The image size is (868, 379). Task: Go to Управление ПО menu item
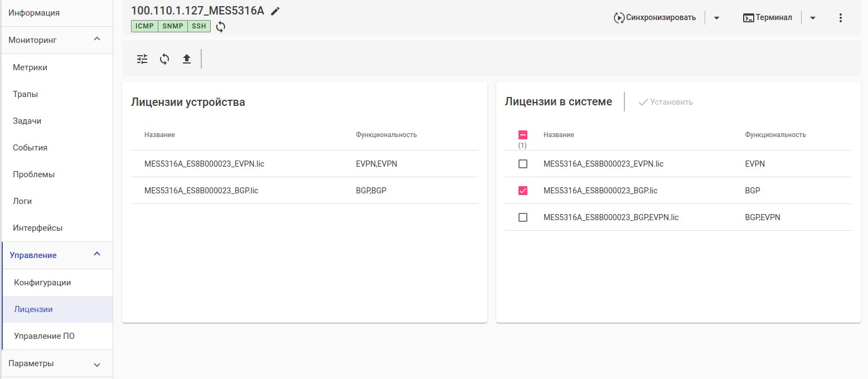pos(44,336)
